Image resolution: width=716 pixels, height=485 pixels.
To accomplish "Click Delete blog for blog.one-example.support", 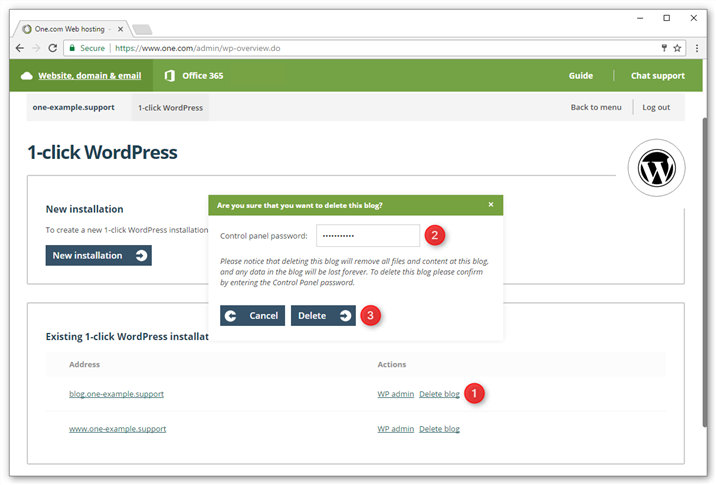I will pos(439,394).
